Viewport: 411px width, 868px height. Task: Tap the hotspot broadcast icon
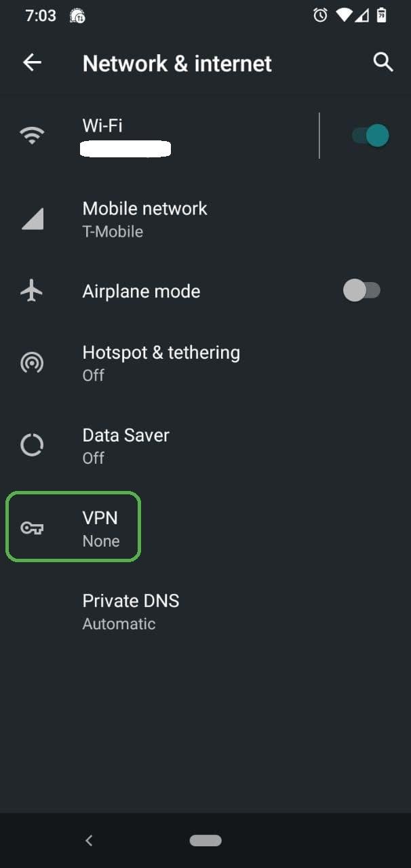coord(32,363)
